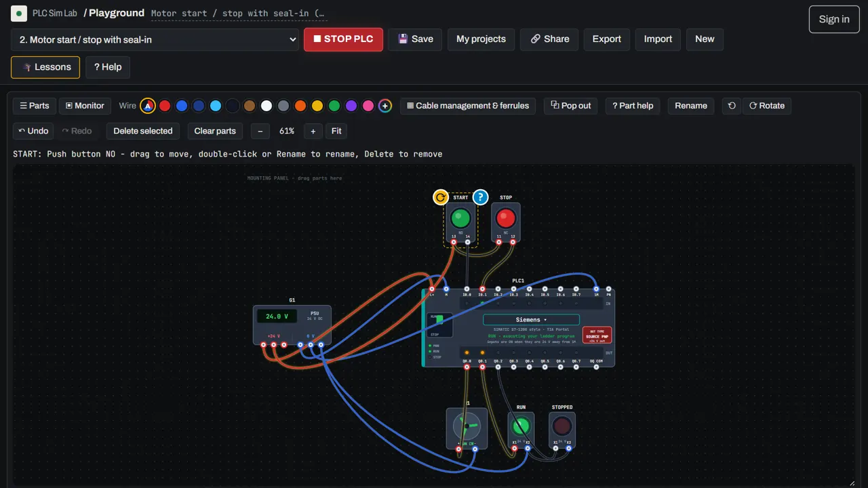The image size is (868, 488).
Task: Open the Lessons panel
Action: tap(45, 67)
